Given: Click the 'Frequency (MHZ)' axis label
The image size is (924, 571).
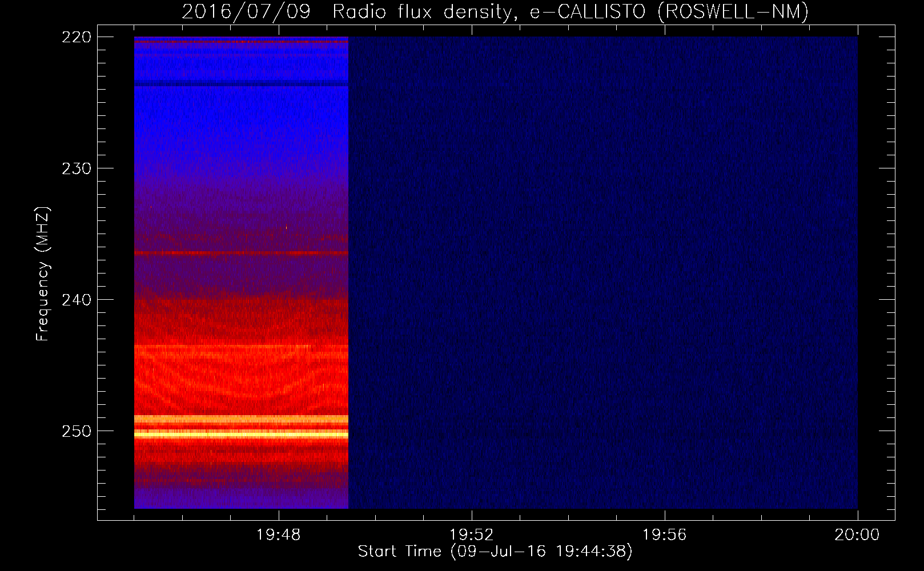Looking at the screenshot, I should pos(43,274).
